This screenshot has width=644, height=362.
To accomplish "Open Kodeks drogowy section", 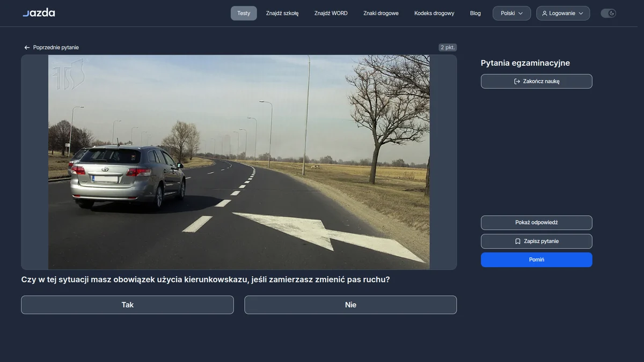I will point(434,13).
